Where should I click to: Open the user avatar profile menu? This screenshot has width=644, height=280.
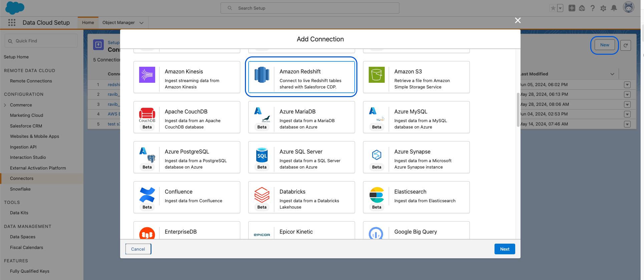629,7
